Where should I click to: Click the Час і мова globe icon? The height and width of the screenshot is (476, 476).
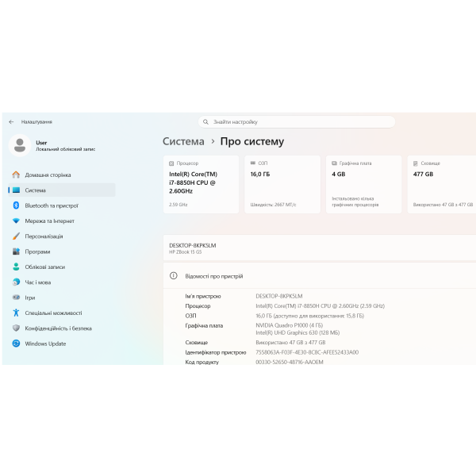pos(16,282)
